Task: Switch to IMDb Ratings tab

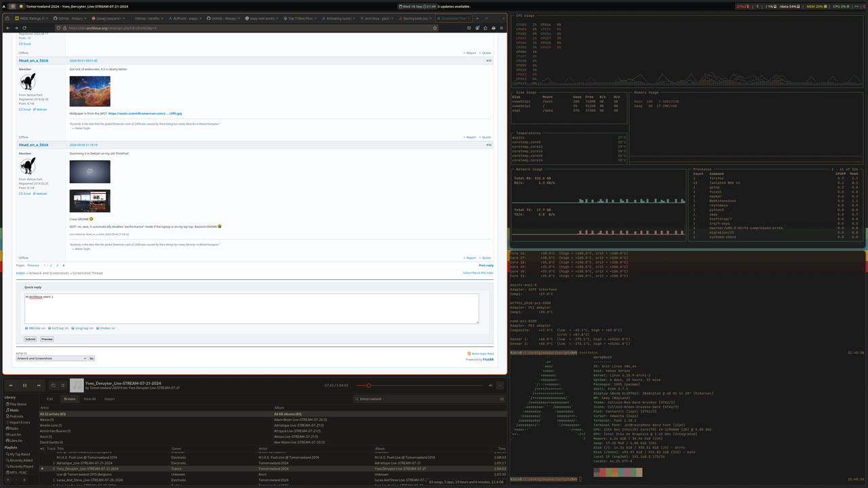Action: (x=32, y=18)
